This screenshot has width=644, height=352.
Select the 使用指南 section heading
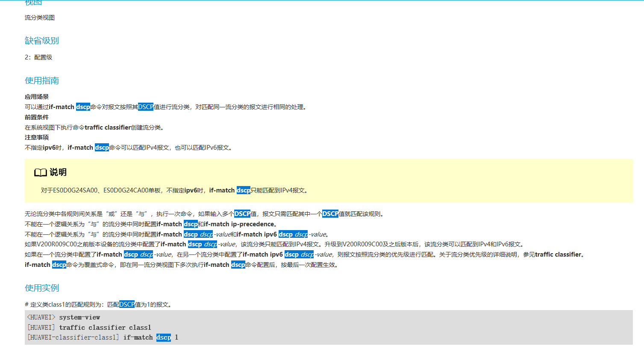(x=42, y=81)
